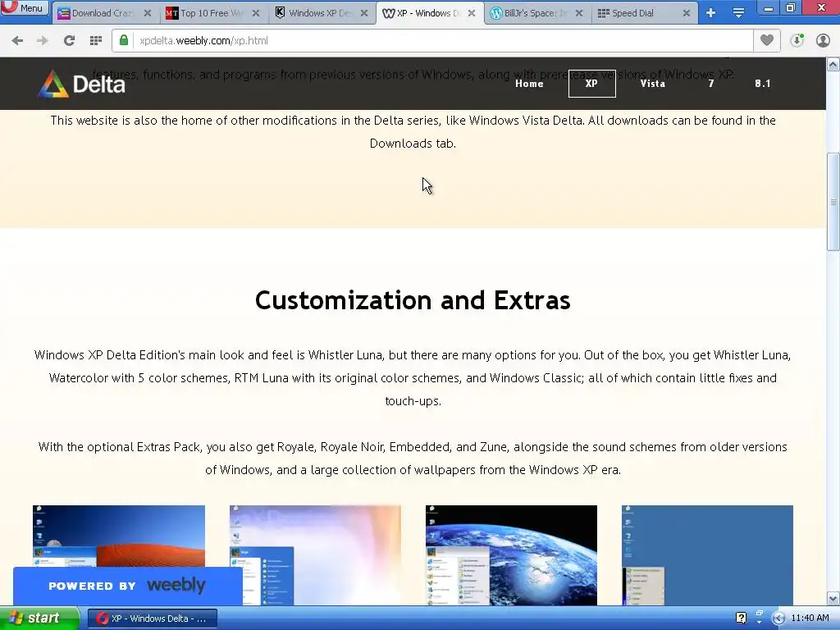The height and width of the screenshot is (630, 840).
Task: Open the Watercolor desktop screenshot thumbnail
Action: (316, 555)
